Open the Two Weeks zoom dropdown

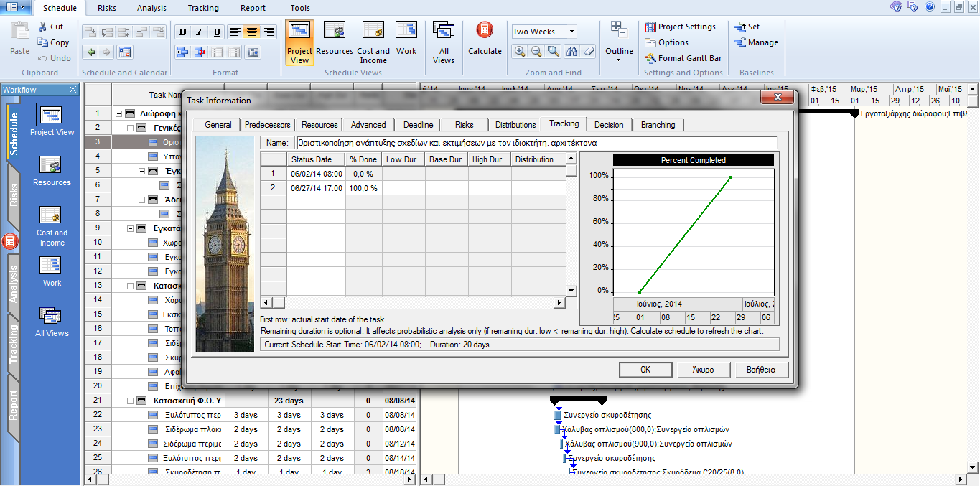(572, 32)
